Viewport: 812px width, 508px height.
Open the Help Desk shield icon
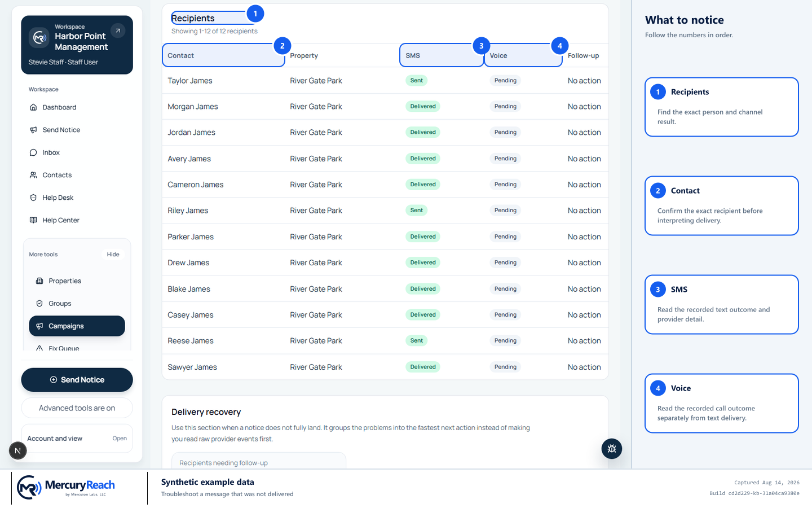pyautogui.click(x=33, y=198)
